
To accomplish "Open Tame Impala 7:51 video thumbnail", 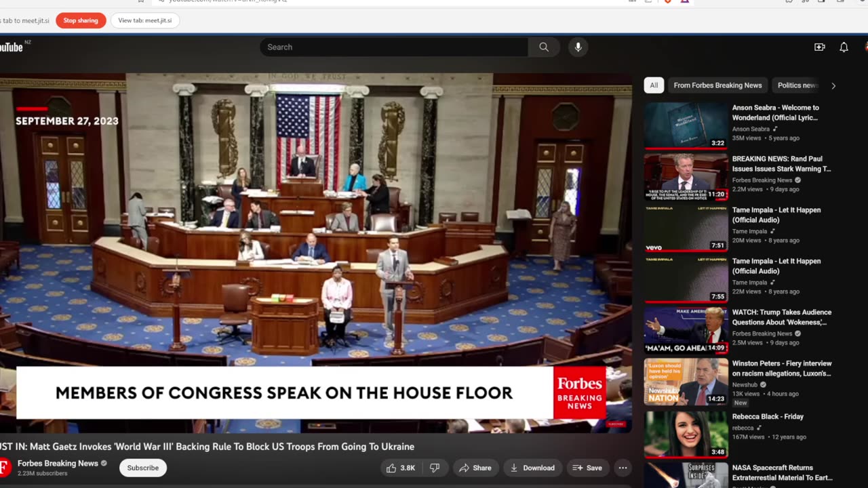I will pyautogui.click(x=686, y=228).
